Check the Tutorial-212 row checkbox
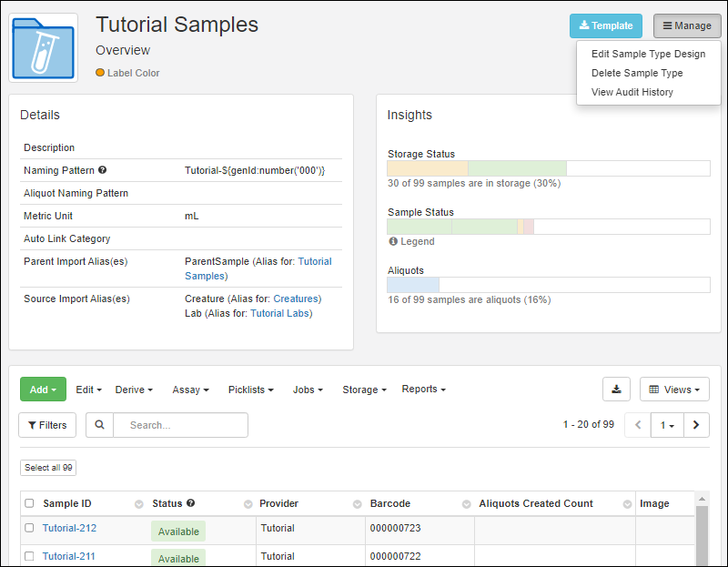The width and height of the screenshot is (728, 567). click(x=30, y=528)
